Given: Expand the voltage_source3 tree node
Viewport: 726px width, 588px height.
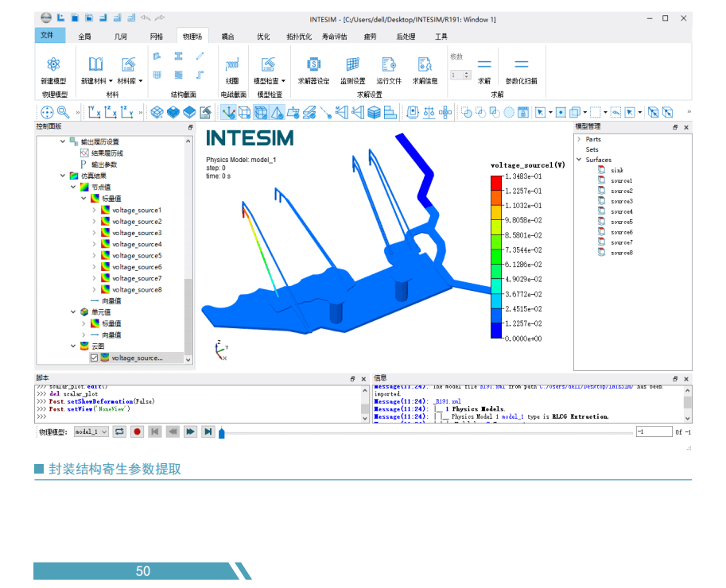Looking at the screenshot, I should point(95,233).
